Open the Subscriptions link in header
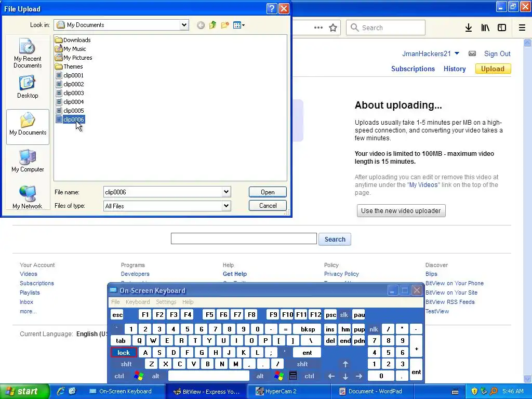The height and width of the screenshot is (399, 532). pos(413,69)
